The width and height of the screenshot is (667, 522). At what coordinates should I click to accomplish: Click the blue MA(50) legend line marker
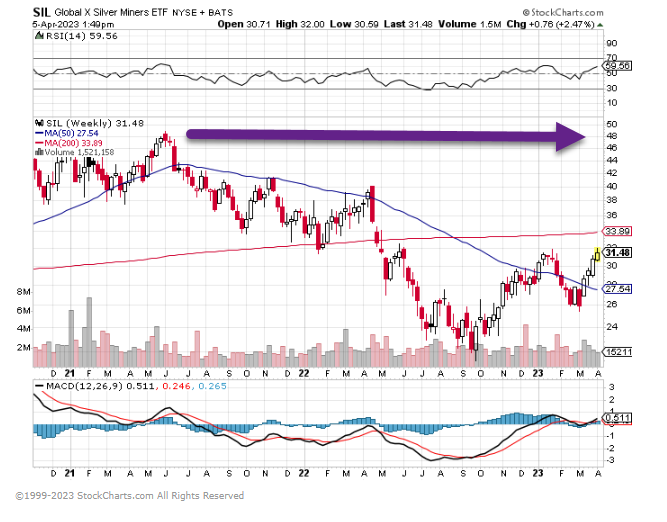point(40,134)
